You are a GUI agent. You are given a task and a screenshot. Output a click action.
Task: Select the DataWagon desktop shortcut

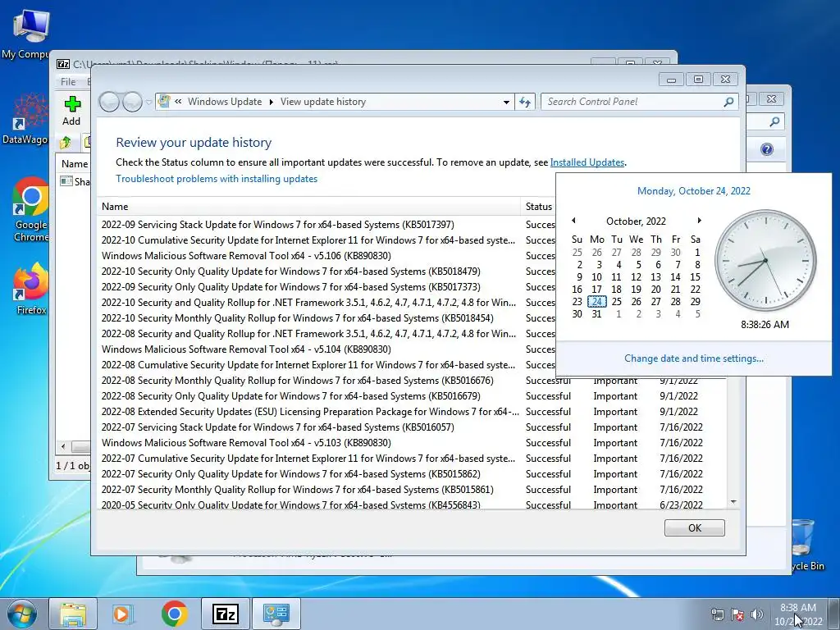click(x=25, y=119)
